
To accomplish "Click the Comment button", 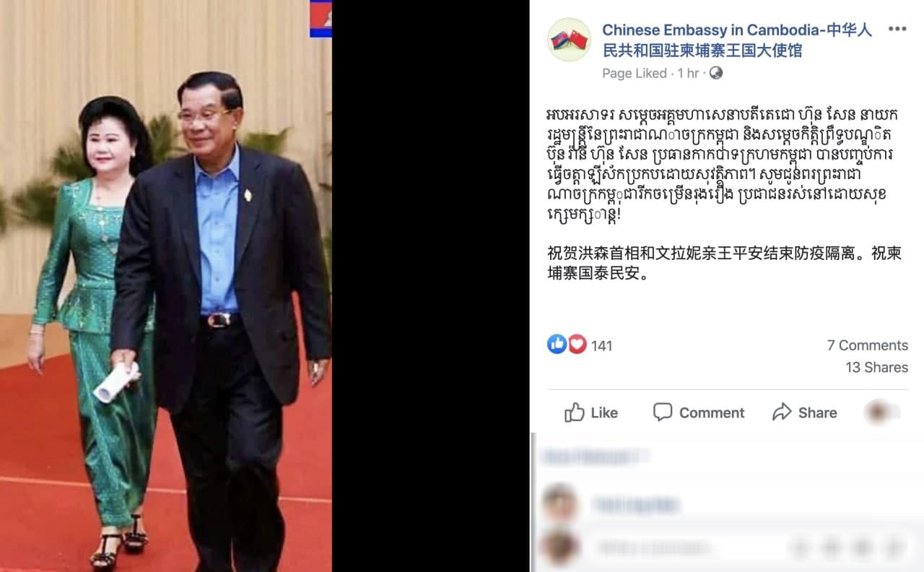I will click(698, 412).
